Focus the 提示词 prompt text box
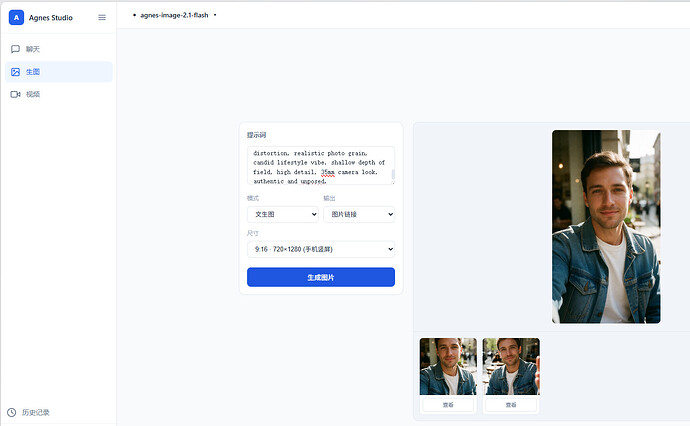The image size is (690, 426). point(321,165)
